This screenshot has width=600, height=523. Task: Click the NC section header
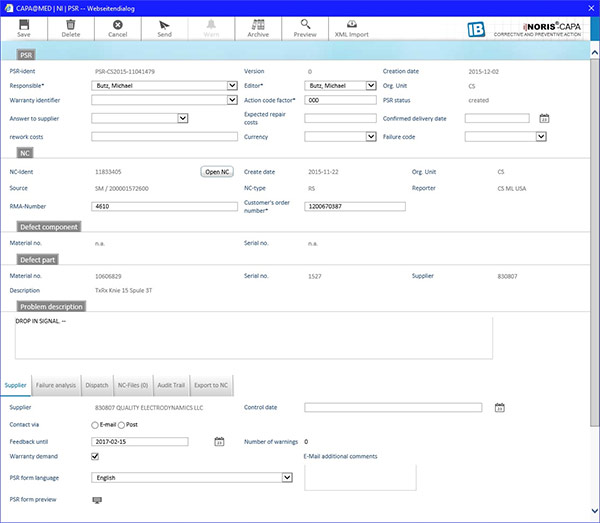[25, 153]
